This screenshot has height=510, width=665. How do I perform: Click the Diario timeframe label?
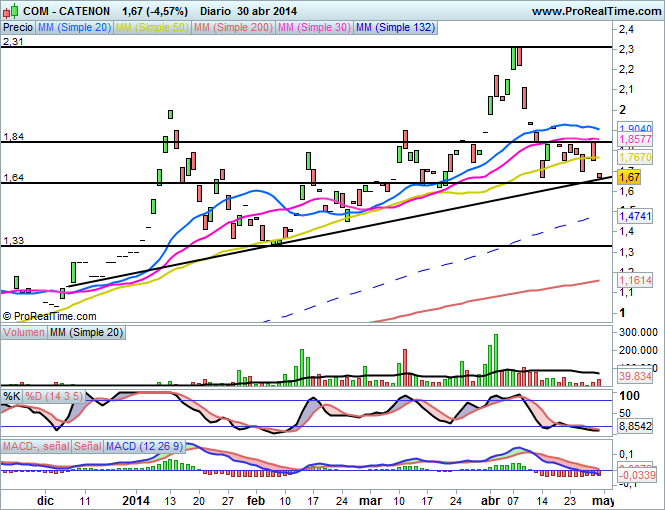click(215, 11)
